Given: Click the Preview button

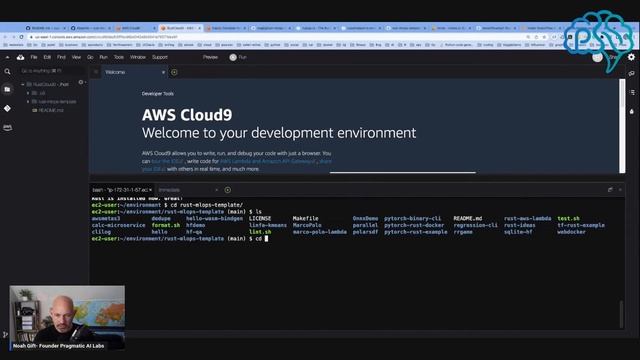Looking at the screenshot, I should click(211, 58).
